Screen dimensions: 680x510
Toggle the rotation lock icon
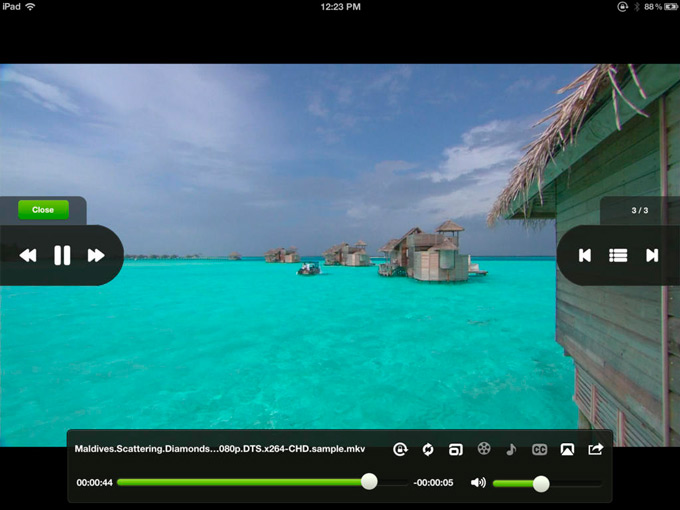click(400, 449)
